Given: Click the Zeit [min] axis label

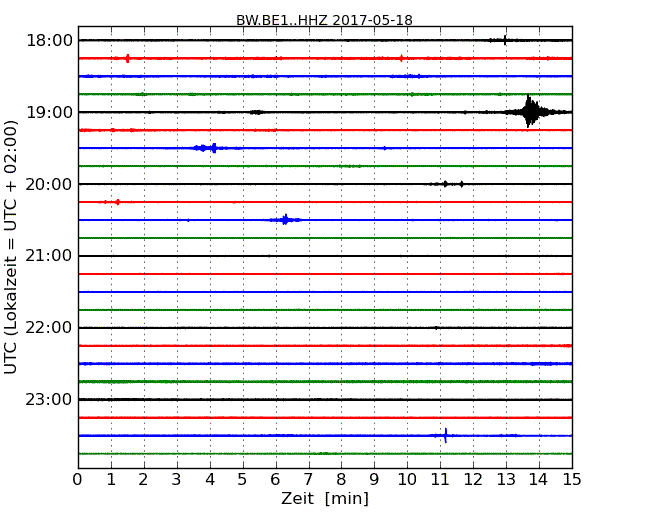Looking at the screenshot, I should pyautogui.click(x=325, y=499).
